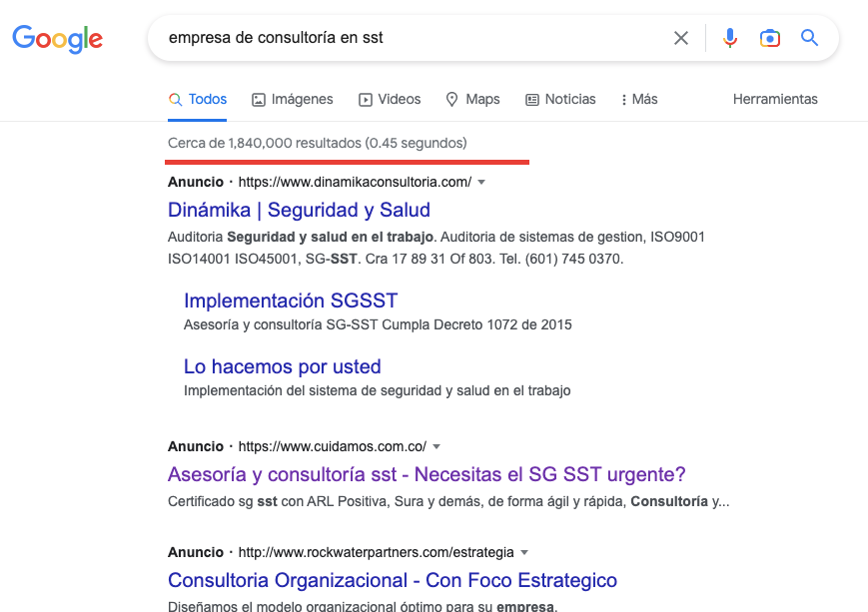The width and height of the screenshot is (868, 612).
Task: Expand the dropdown arrow next to rockwaterpartners.com
Action: coord(524,552)
